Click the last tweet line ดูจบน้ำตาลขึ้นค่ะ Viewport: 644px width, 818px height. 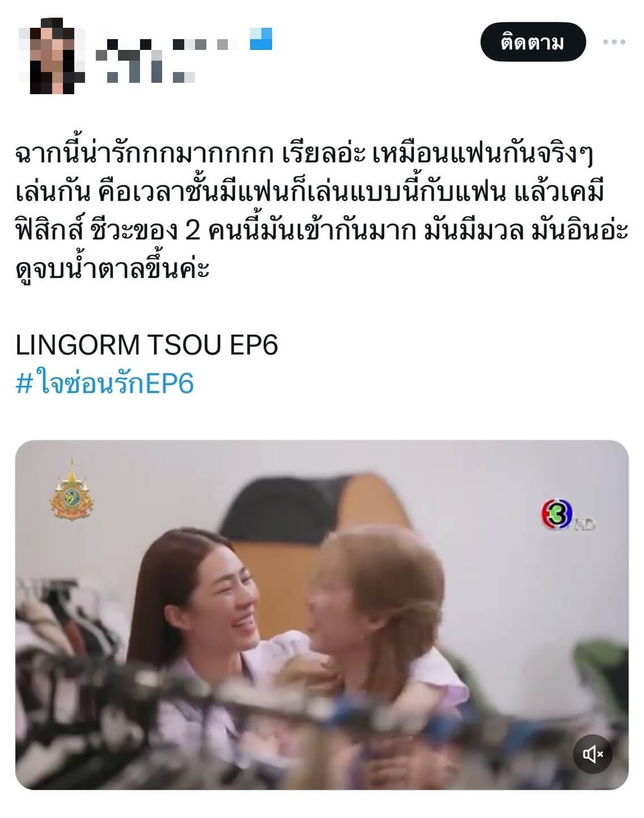(x=113, y=269)
